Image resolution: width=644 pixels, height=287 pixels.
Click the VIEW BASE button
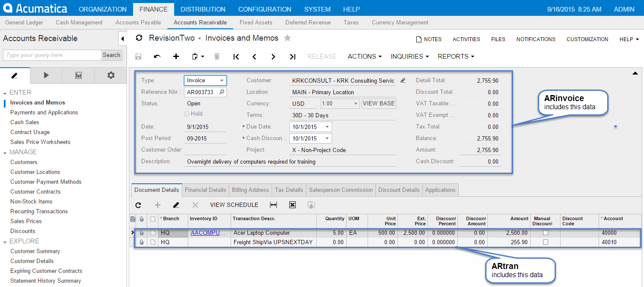[378, 103]
